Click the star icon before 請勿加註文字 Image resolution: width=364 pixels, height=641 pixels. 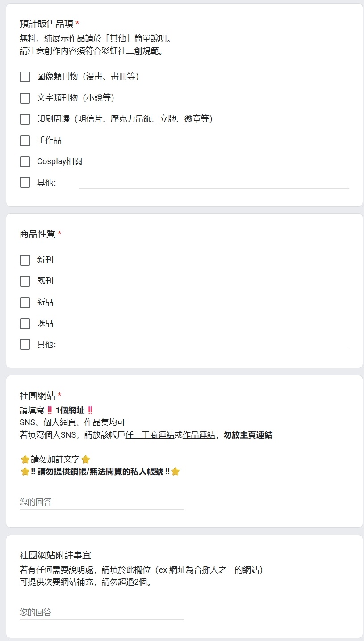(x=25, y=460)
